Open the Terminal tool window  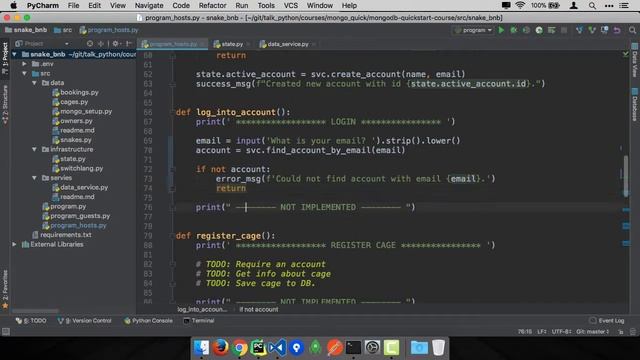[199, 321]
